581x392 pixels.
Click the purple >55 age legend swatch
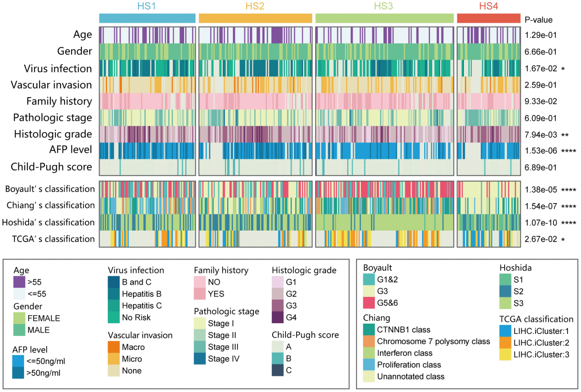(19, 282)
